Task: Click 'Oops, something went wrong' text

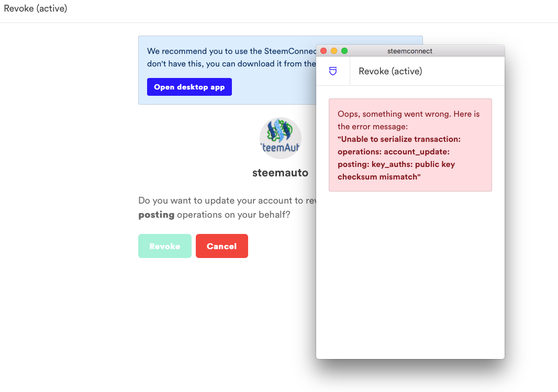Action: click(394, 114)
